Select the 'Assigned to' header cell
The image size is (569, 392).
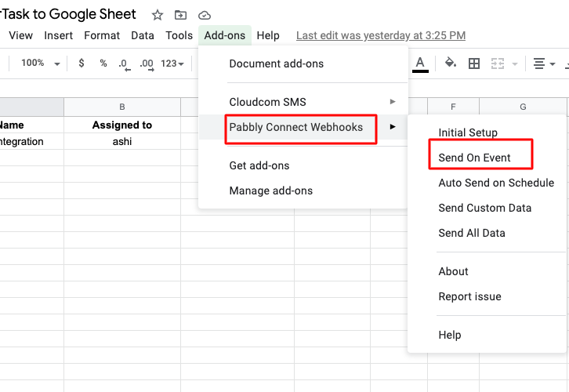tap(122, 125)
